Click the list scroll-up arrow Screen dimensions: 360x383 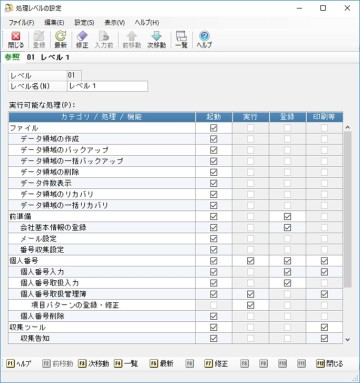click(347, 127)
